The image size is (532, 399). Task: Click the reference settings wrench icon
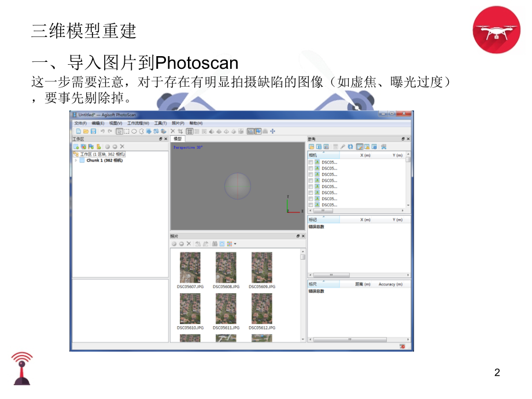point(343,147)
